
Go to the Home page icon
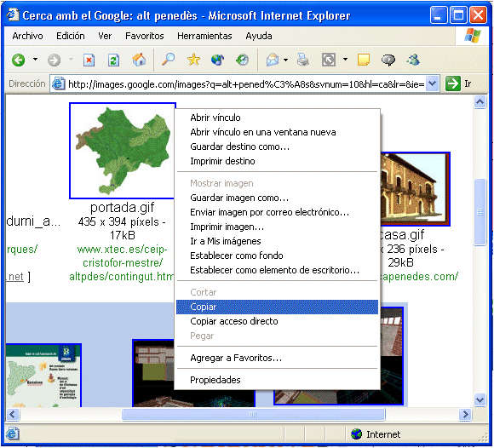[139, 60]
